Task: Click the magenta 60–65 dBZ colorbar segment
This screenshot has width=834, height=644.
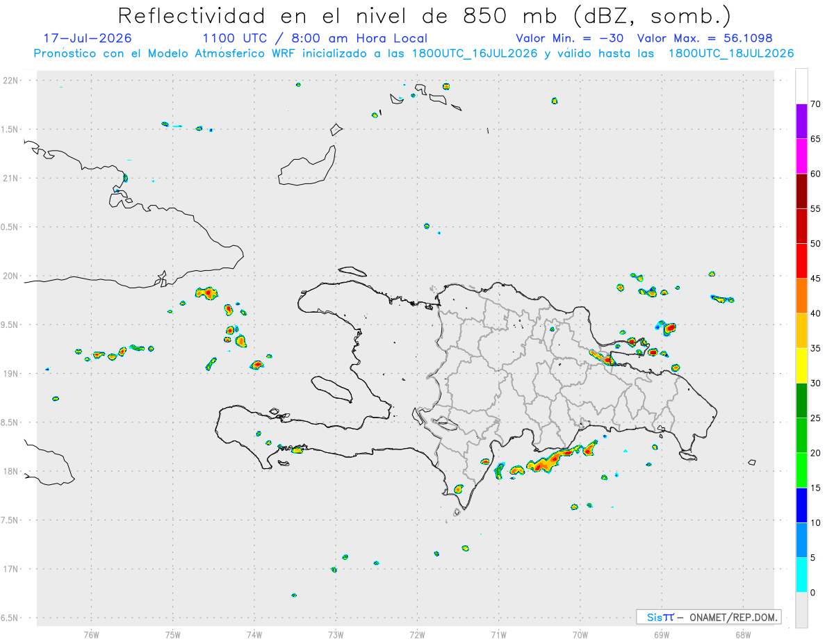Action: pyautogui.click(x=801, y=156)
